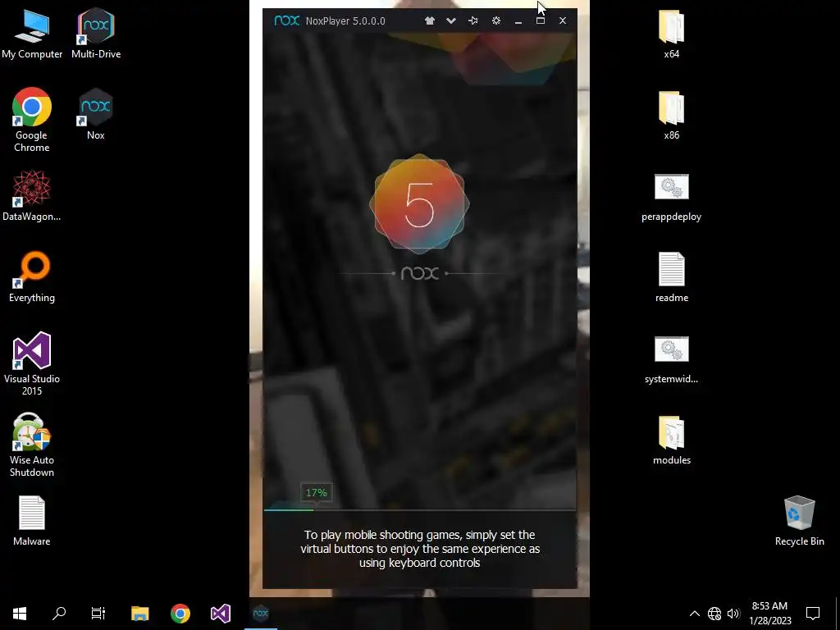Screen dimensions: 840x630
Task: Open the notification center
Action: click(813, 614)
